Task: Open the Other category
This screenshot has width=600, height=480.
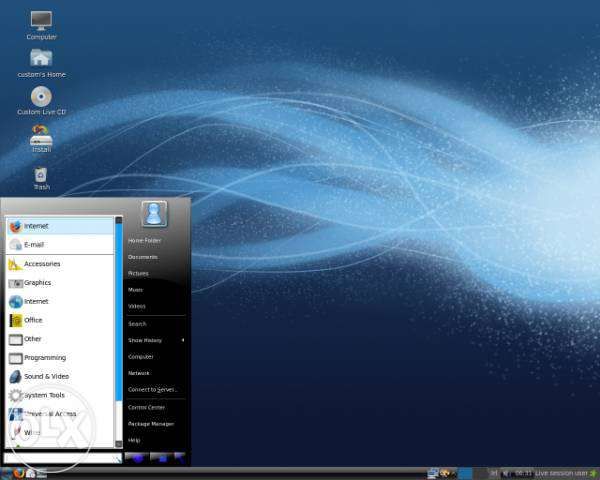Action: point(60,339)
